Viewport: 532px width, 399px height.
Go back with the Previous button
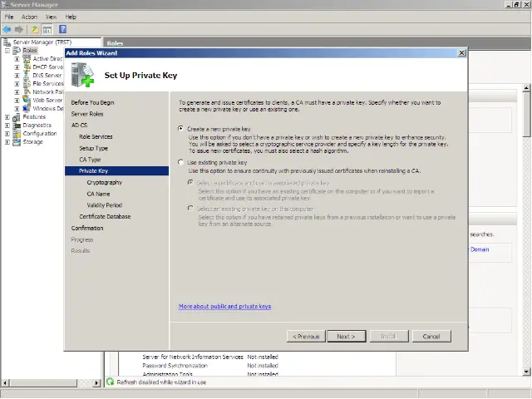(305, 337)
